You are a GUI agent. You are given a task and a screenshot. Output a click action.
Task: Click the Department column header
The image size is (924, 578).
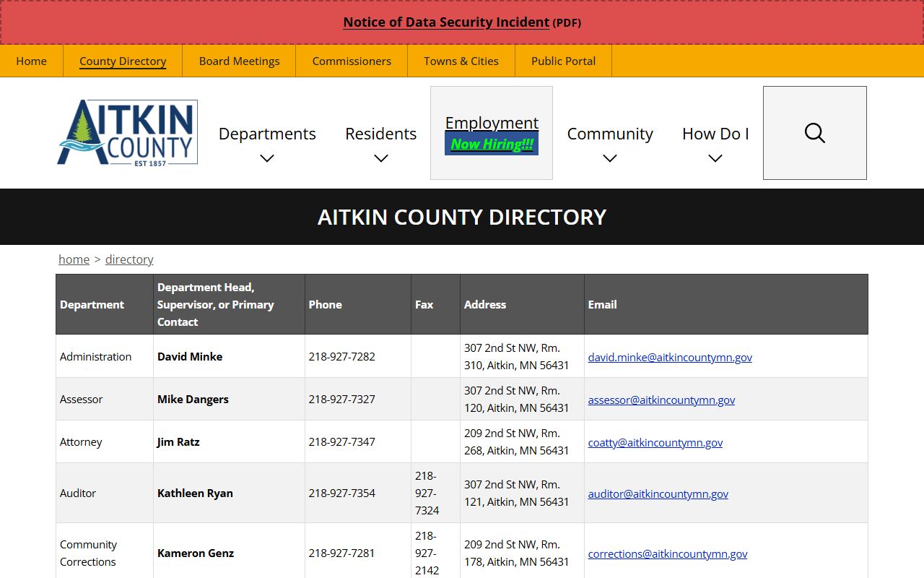[105, 304]
